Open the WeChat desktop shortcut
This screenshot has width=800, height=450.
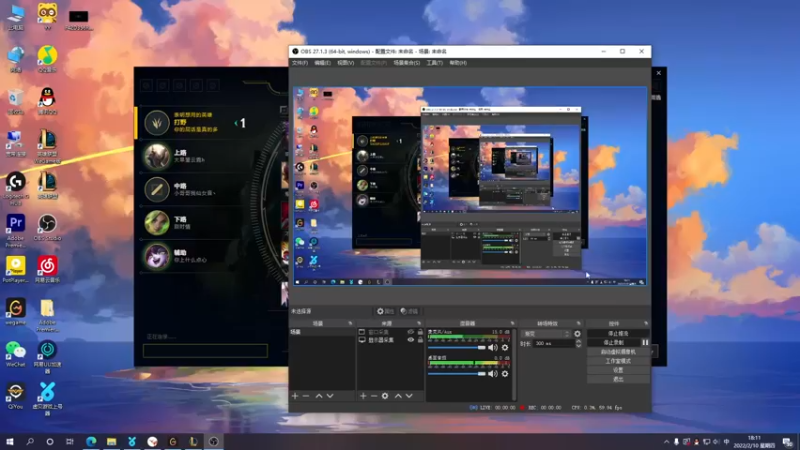15,354
